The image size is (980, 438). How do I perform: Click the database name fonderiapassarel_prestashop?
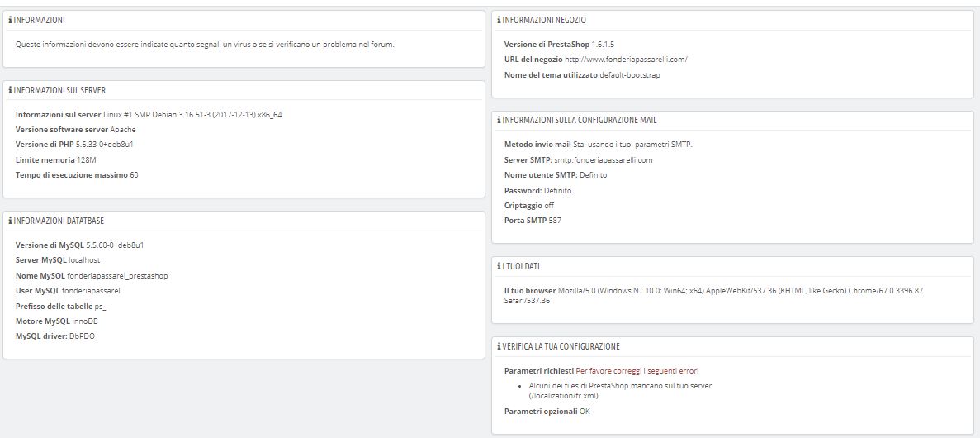[x=117, y=275]
